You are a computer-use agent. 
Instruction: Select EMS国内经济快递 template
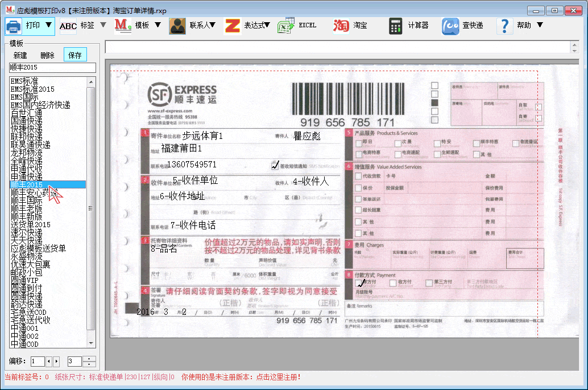click(x=40, y=105)
